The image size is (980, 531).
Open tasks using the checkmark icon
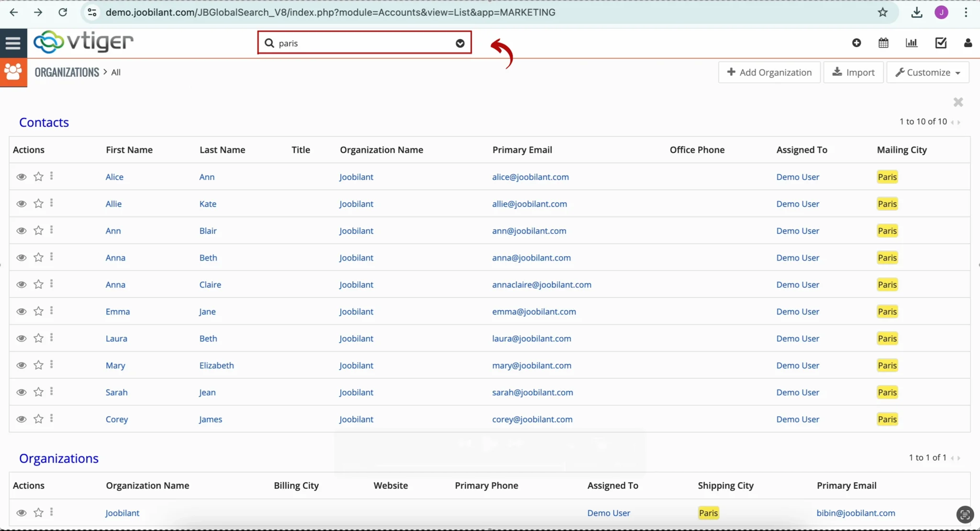[x=940, y=43]
